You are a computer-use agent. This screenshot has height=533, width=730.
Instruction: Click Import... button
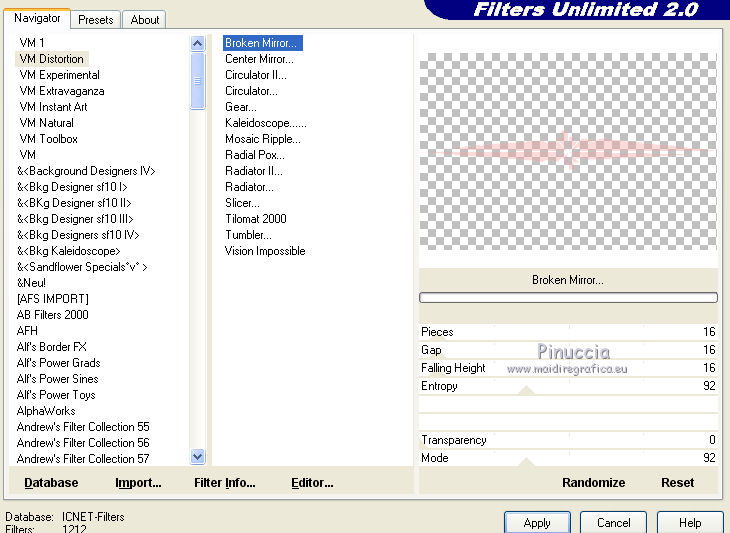pyautogui.click(x=138, y=483)
